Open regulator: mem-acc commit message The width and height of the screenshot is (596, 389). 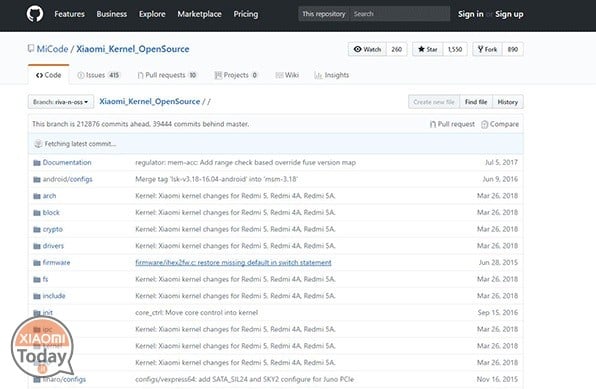pos(246,162)
